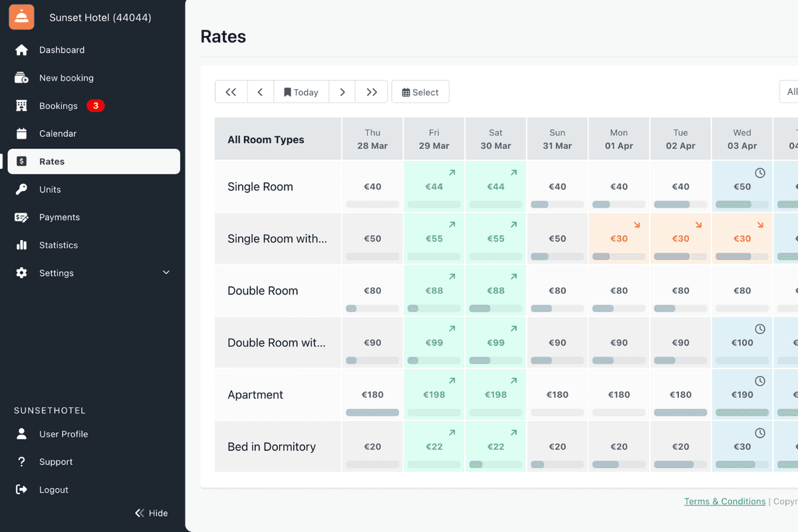Select the Wed 03 Apr column header

tap(742, 139)
